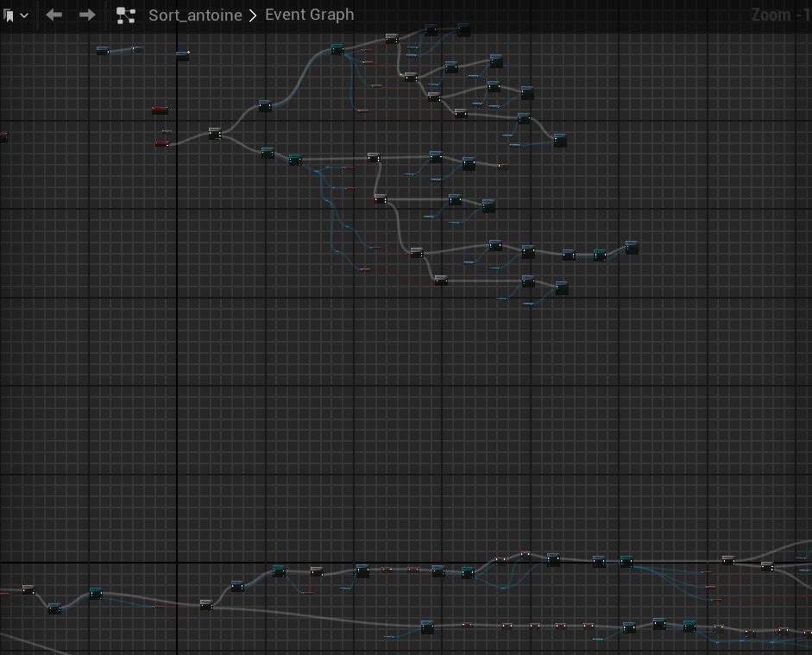Screen dimensions: 812x655
Task: Select the gray node where the bottom chain splits
Action: point(206,605)
